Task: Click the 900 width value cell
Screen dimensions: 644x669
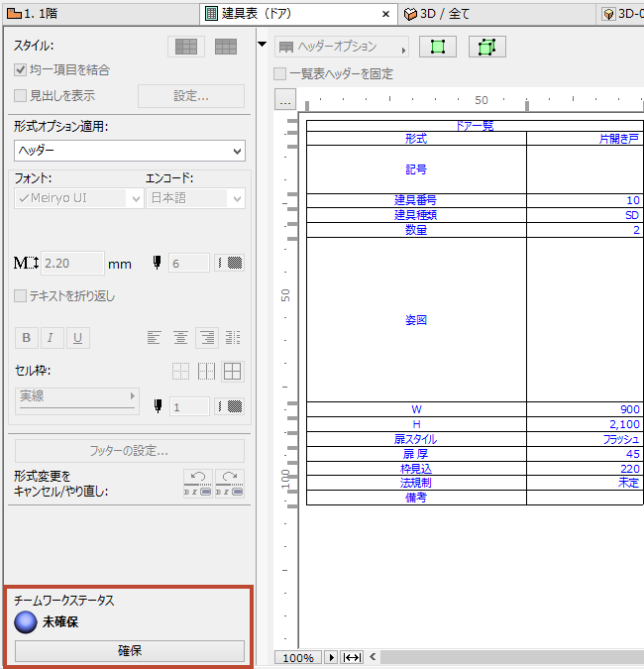Action: (x=586, y=409)
